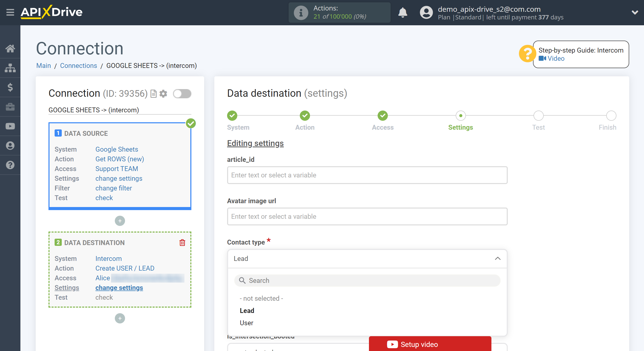The width and height of the screenshot is (644, 351).
Task: Click the yellow question mark guide icon
Action: (x=527, y=54)
